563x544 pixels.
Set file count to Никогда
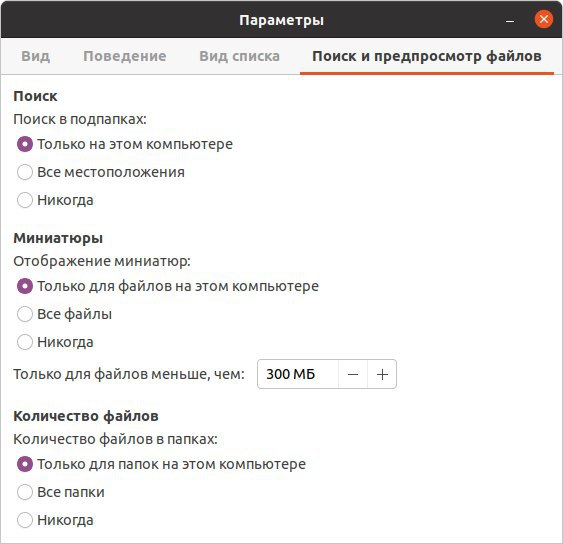coord(55,521)
